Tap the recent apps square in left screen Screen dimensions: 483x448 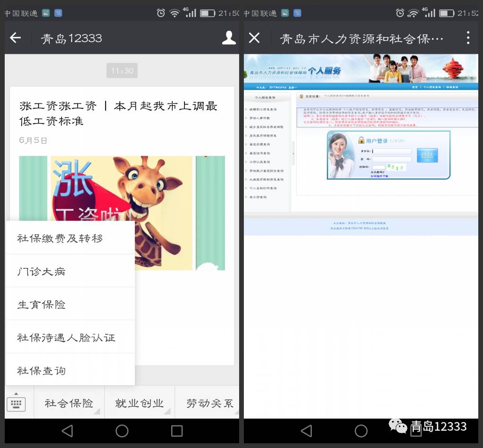tap(177, 431)
